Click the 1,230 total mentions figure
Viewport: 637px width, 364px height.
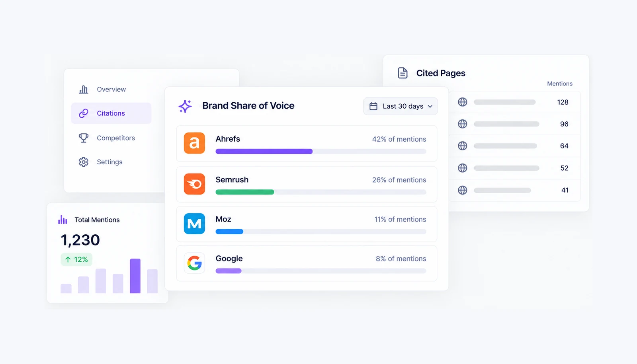(x=80, y=240)
